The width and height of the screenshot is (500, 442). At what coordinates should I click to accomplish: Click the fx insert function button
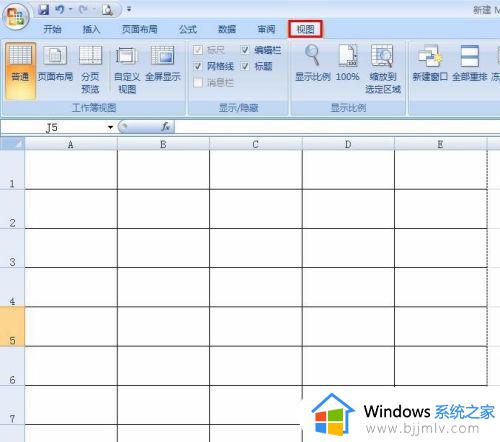point(165,127)
